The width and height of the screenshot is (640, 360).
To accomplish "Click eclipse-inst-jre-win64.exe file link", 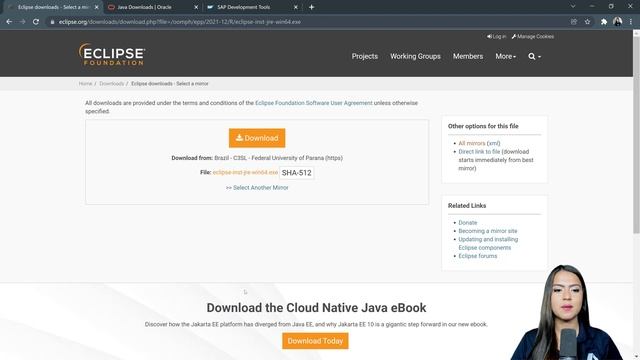I will [245, 172].
